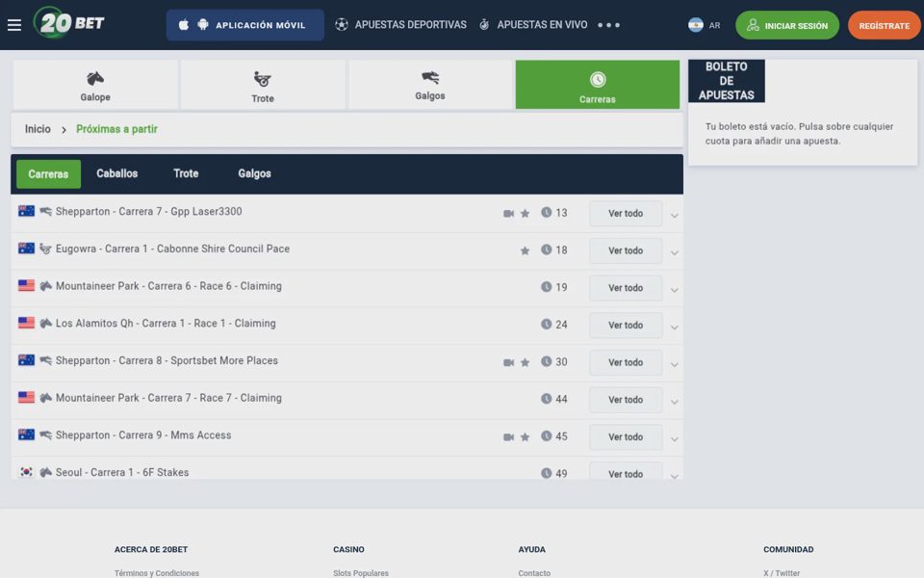Image resolution: width=924 pixels, height=578 pixels.
Task: Open the X / Twitter footer link
Action: [x=782, y=573]
